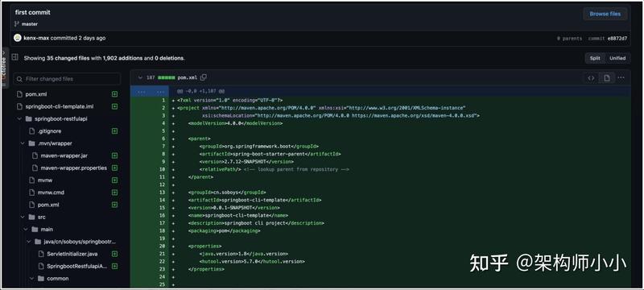
Task: Expand hidden diff lines at hunk header
Action: (150, 92)
